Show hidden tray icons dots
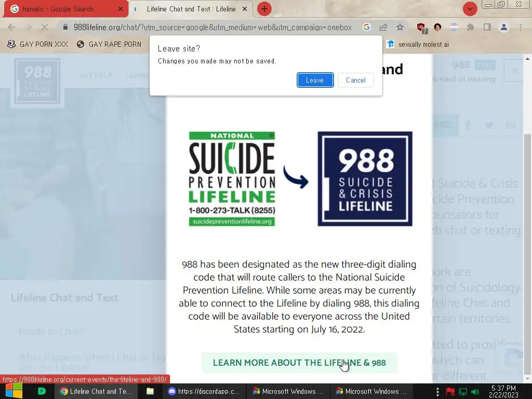532x399 pixels. (437, 392)
